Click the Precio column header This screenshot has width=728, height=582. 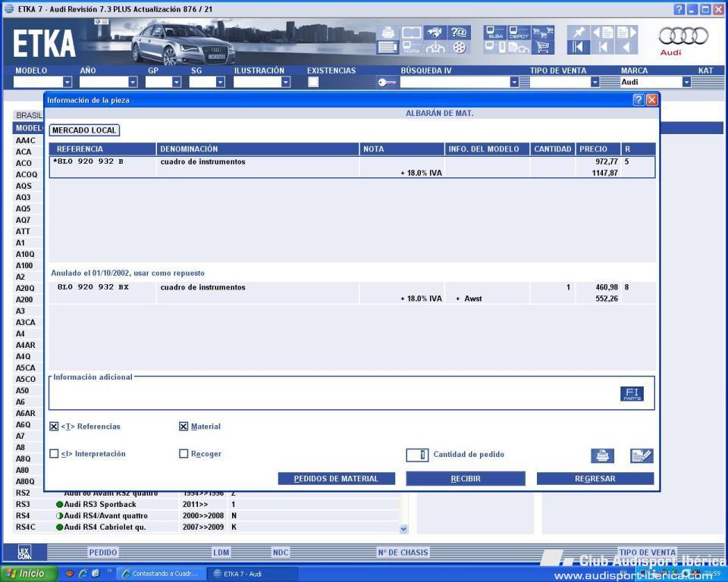coord(598,149)
